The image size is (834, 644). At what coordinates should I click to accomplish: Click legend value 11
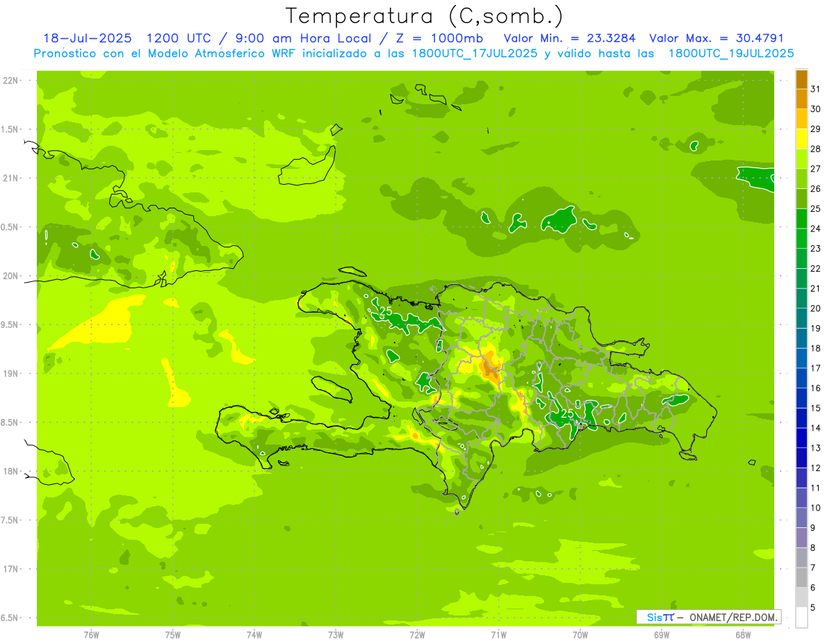(x=815, y=488)
